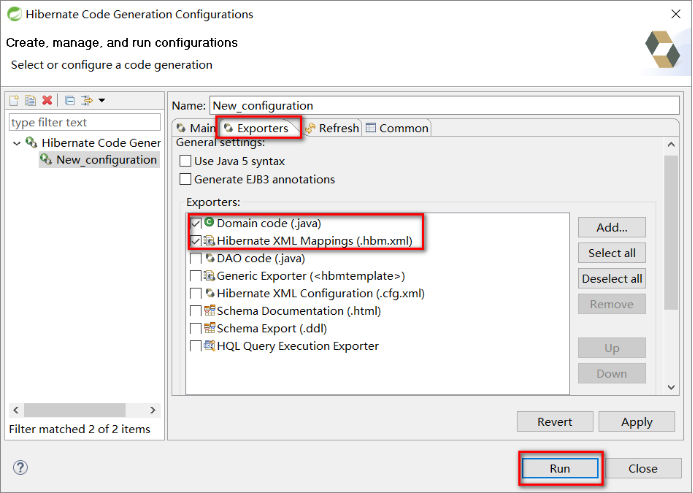This screenshot has width=693, height=493.
Task: Click the Duplicate configuration icon
Action: coord(30,100)
